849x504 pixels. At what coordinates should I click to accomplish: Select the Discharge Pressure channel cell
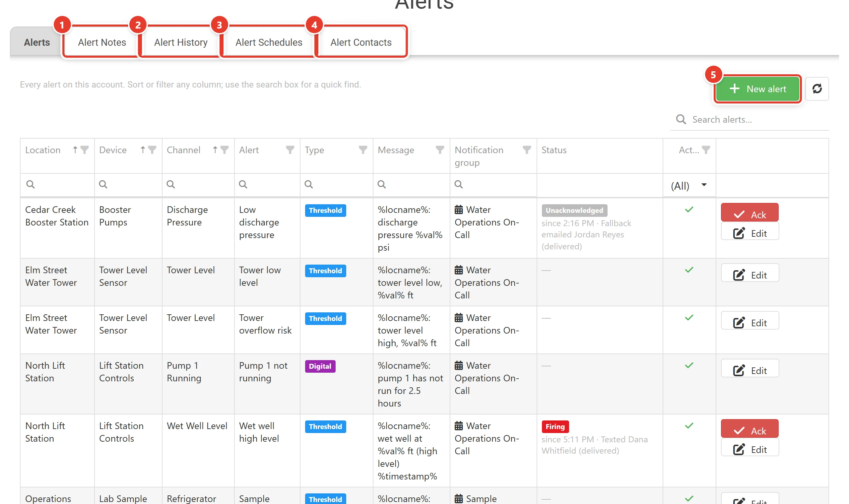coord(198,228)
